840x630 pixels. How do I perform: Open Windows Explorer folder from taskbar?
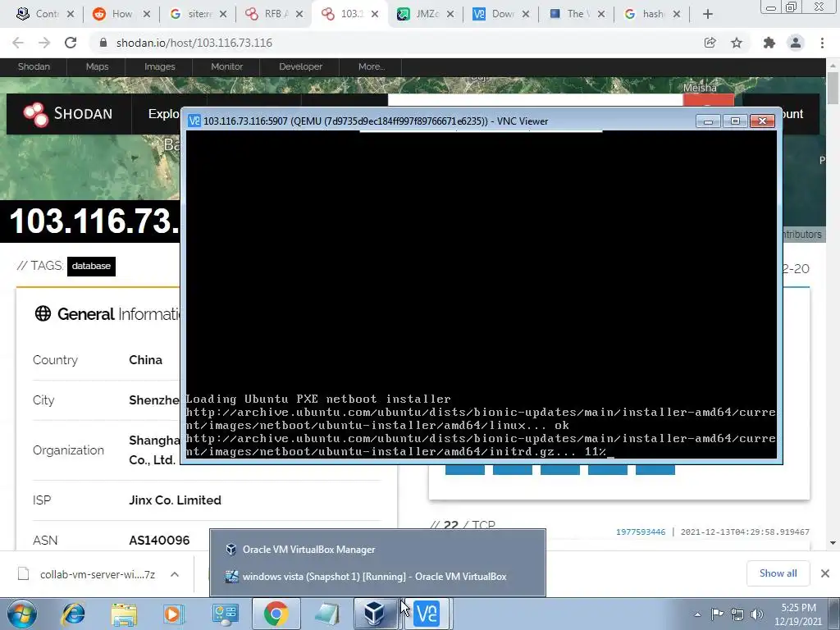click(x=124, y=614)
